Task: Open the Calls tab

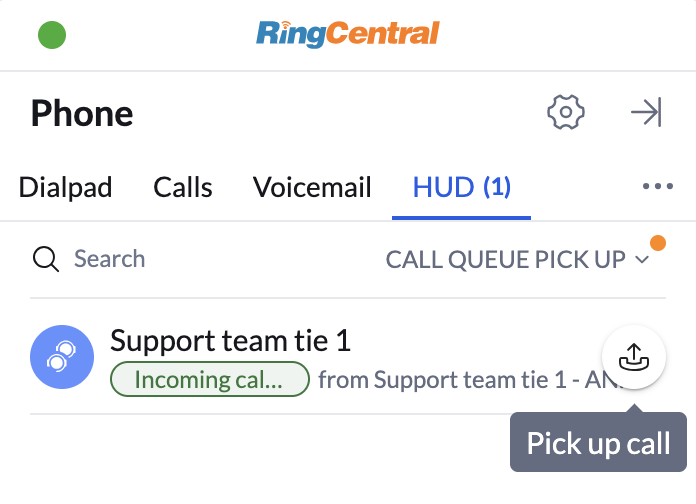Action: click(183, 187)
